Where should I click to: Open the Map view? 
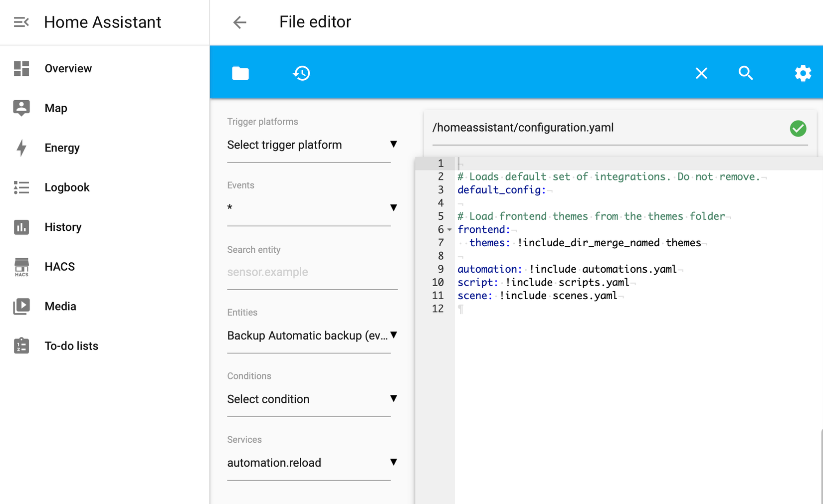point(21,108)
